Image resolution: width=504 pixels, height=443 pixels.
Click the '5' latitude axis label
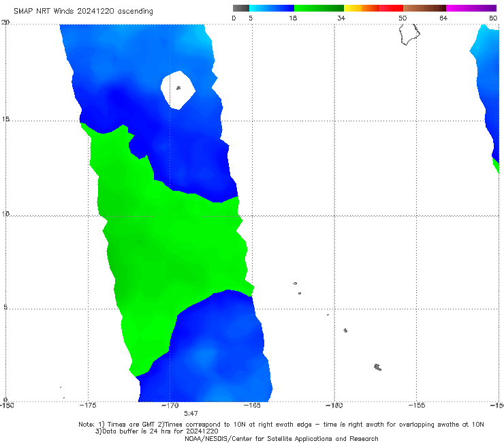click(5, 307)
